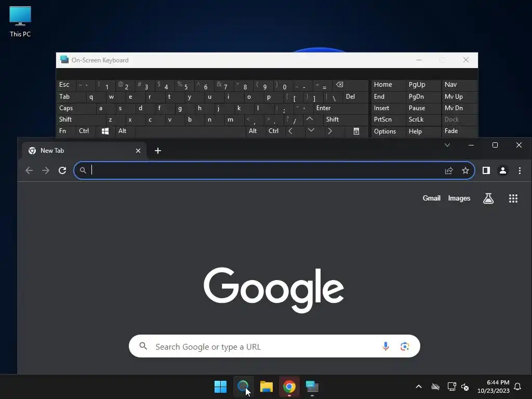Click PgUp on the On-Screen Keyboard
Image resolution: width=532 pixels, height=399 pixels.
[423, 85]
